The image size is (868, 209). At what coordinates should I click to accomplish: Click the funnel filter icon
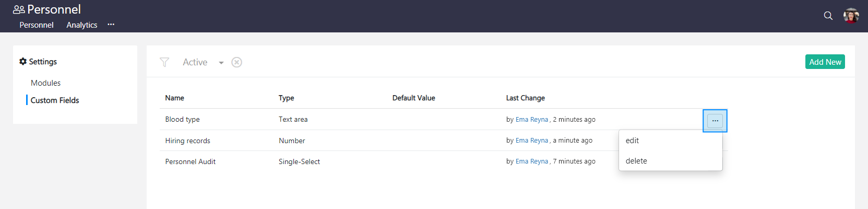click(x=164, y=62)
